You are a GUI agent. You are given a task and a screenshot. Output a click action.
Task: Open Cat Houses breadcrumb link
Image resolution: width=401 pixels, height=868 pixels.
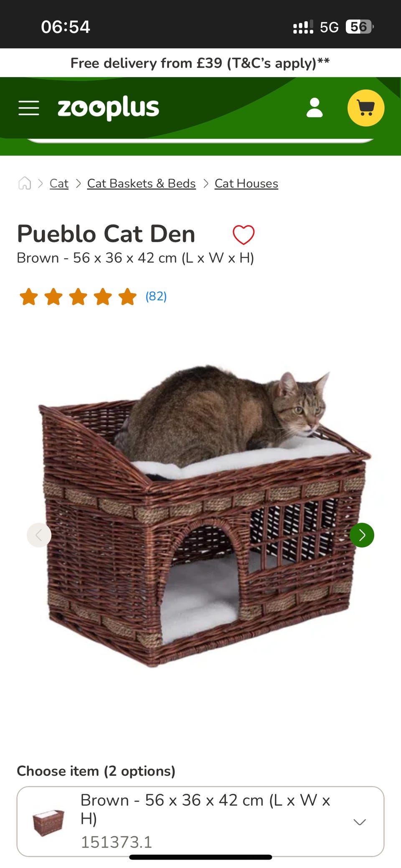click(246, 183)
